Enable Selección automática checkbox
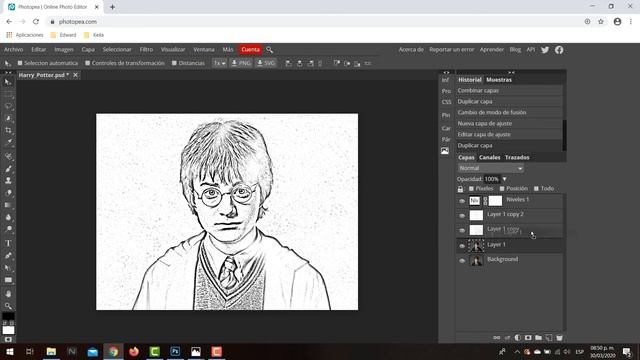This screenshot has width=640, height=360. [20, 63]
